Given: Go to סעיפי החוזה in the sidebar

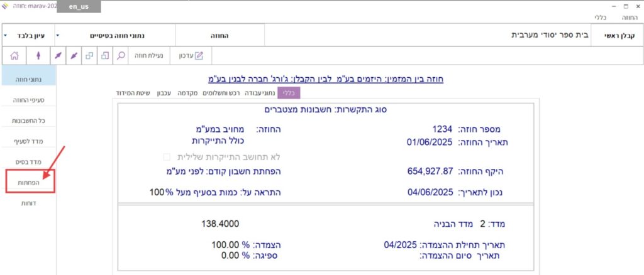Looking at the screenshot, I should point(28,99).
